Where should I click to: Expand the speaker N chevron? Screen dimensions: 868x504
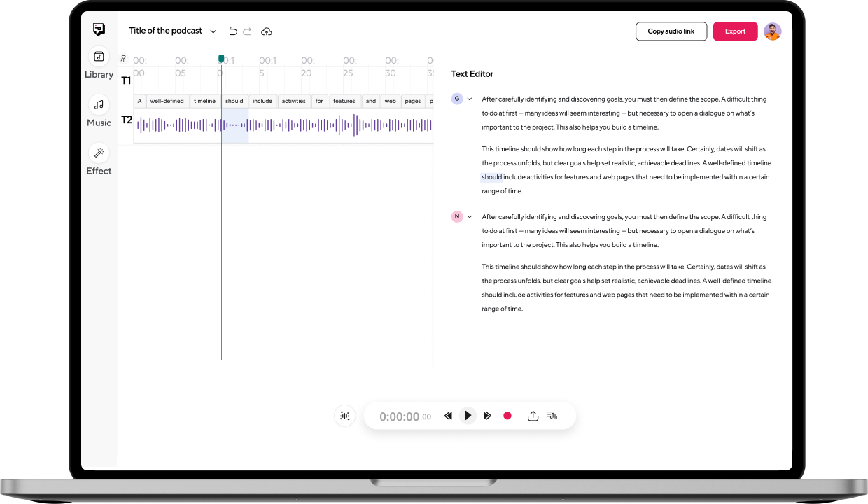(470, 216)
